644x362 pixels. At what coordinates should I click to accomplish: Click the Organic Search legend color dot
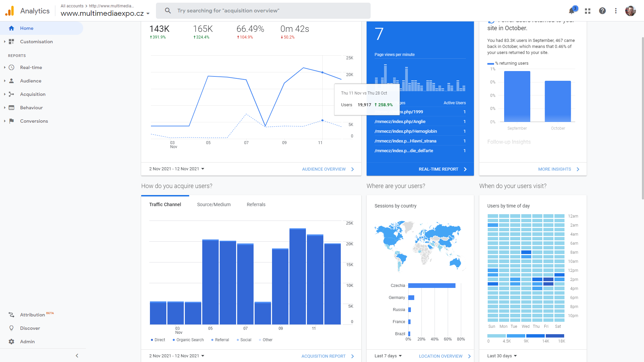pos(174,340)
